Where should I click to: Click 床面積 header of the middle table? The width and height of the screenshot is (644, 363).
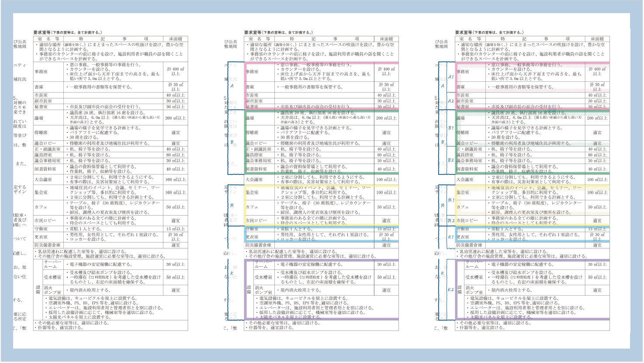[387, 39]
